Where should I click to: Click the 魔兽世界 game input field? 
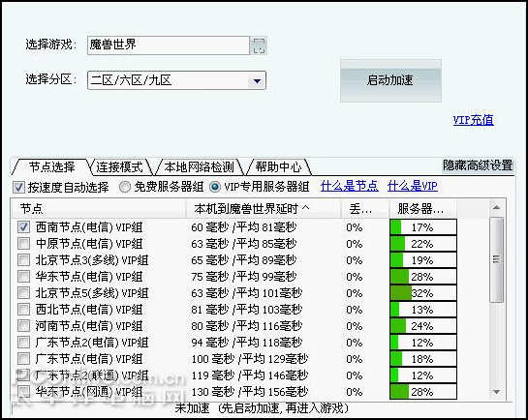coord(169,45)
